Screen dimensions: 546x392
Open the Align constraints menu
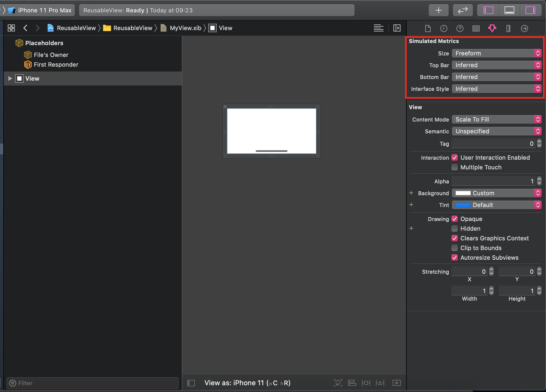click(352, 383)
